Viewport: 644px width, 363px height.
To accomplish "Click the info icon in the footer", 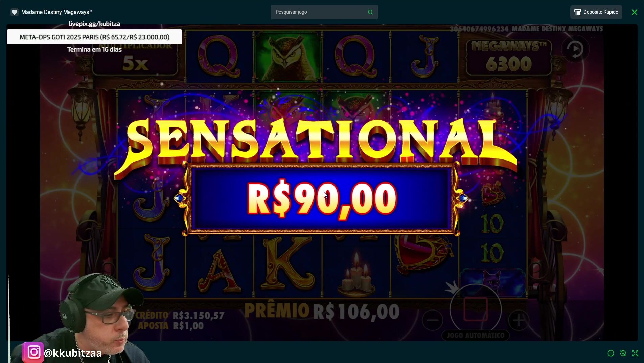I will 611,353.
